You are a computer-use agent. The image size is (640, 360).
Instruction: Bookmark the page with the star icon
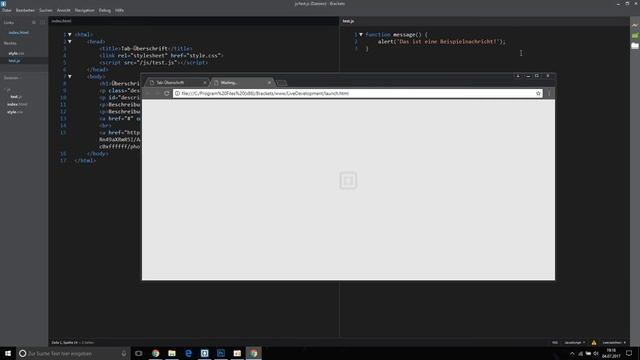click(538, 93)
